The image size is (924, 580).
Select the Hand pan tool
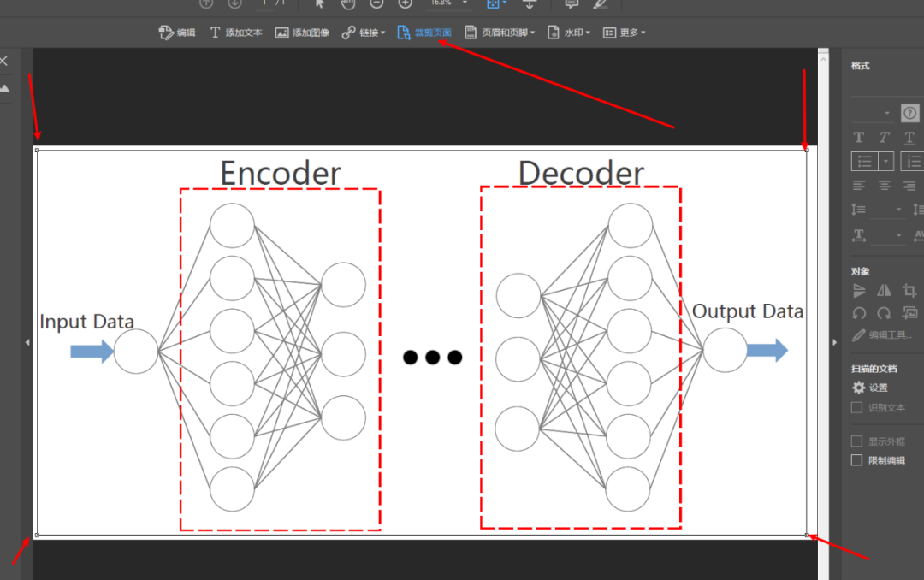347,3
